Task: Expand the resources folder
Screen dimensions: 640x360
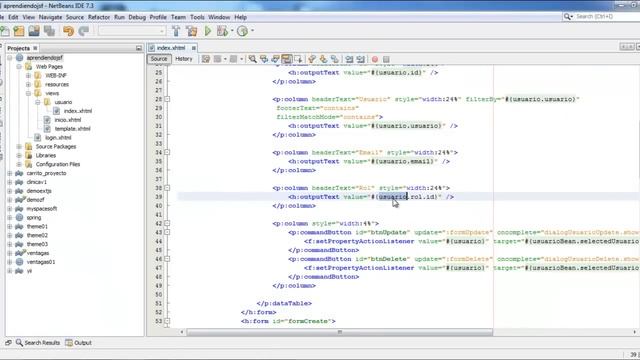Action: point(28,84)
